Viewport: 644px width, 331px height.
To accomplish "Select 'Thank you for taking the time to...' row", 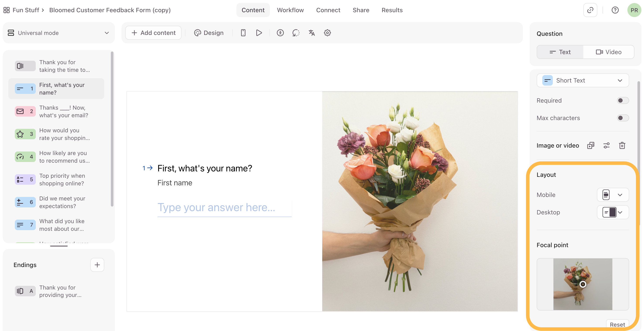I will (x=56, y=66).
